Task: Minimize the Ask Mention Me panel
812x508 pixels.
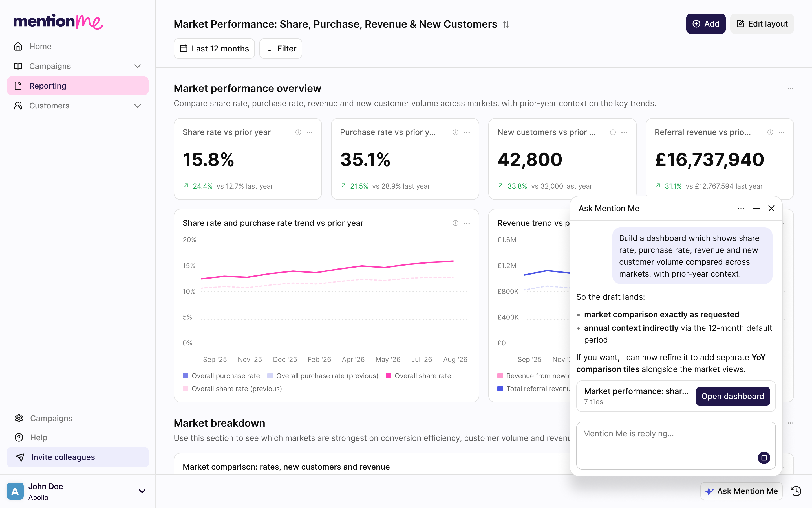Action: point(756,208)
